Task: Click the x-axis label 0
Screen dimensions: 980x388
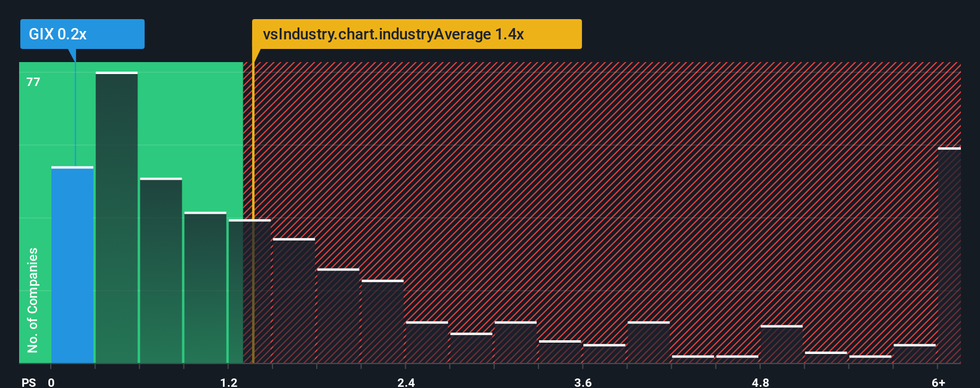Action: point(51,382)
